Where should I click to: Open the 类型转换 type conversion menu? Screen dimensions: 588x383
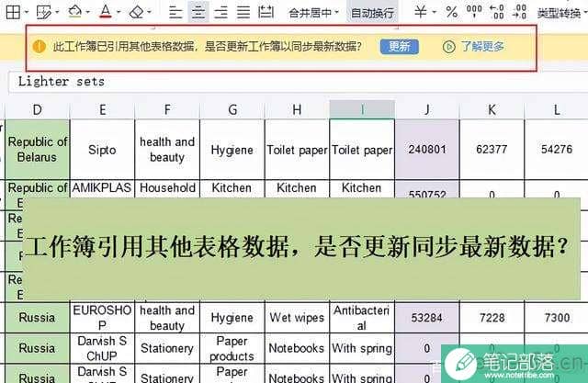point(560,13)
